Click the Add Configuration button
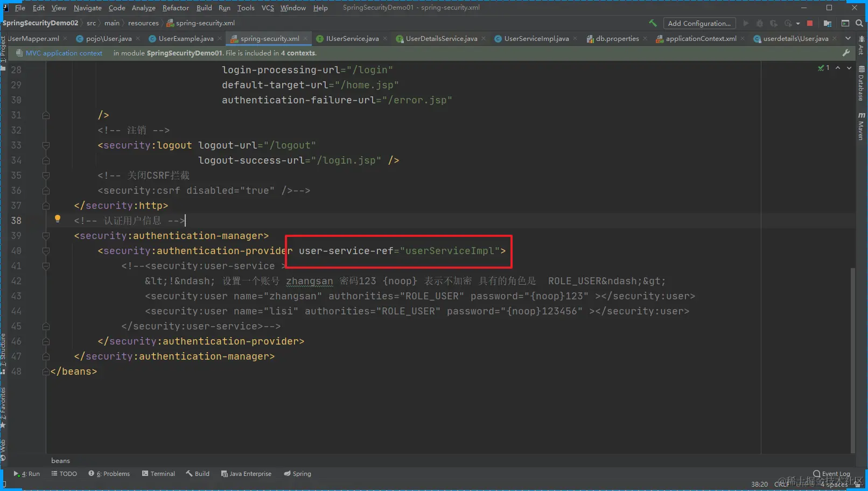 coord(699,23)
